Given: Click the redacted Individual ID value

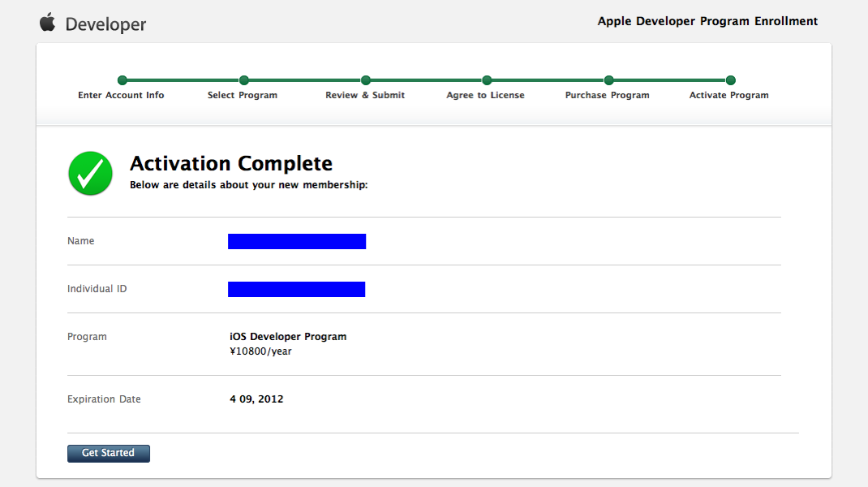Looking at the screenshot, I should point(297,289).
